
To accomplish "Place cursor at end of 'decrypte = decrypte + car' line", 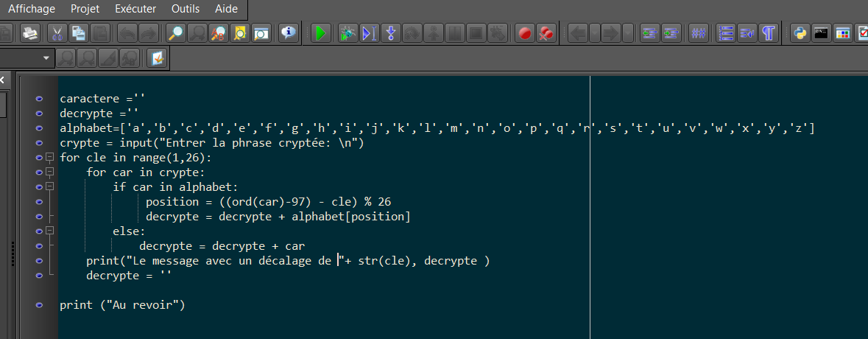I will pyautogui.click(x=306, y=246).
